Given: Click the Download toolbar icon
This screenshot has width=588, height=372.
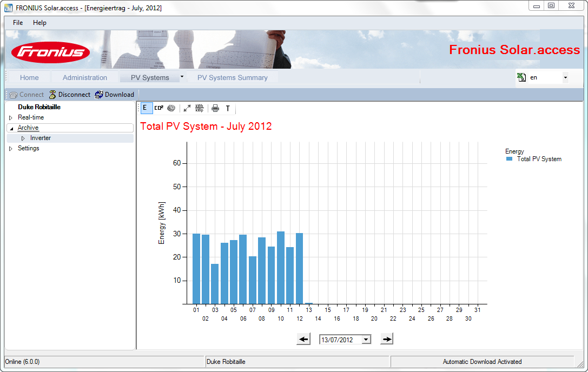Looking at the screenshot, I should [114, 94].
